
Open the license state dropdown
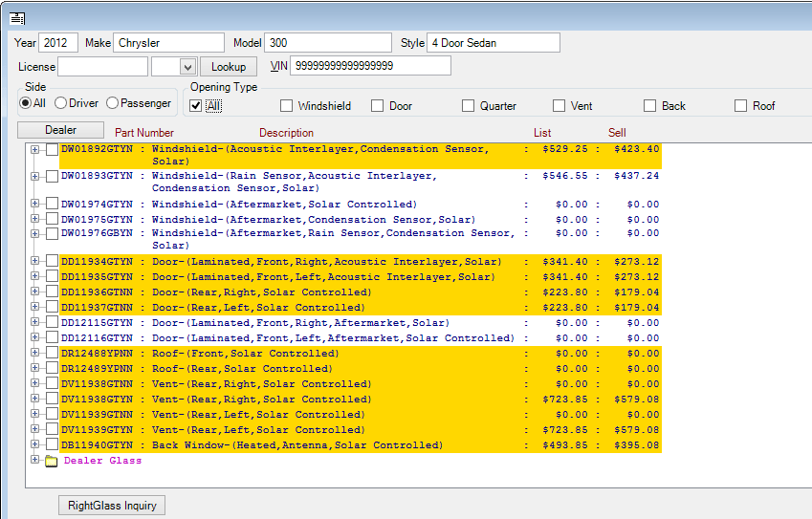187,67
